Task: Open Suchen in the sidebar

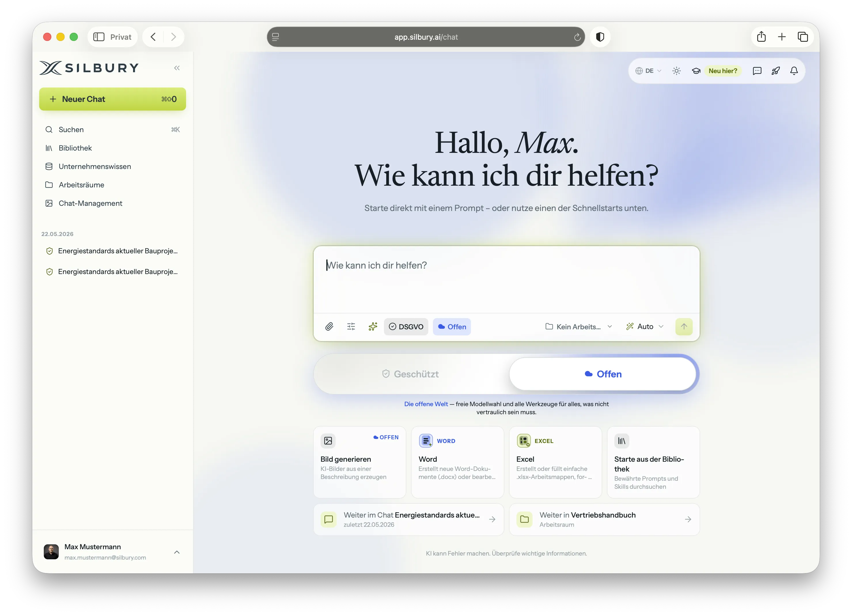Action: tap(112, 130)
